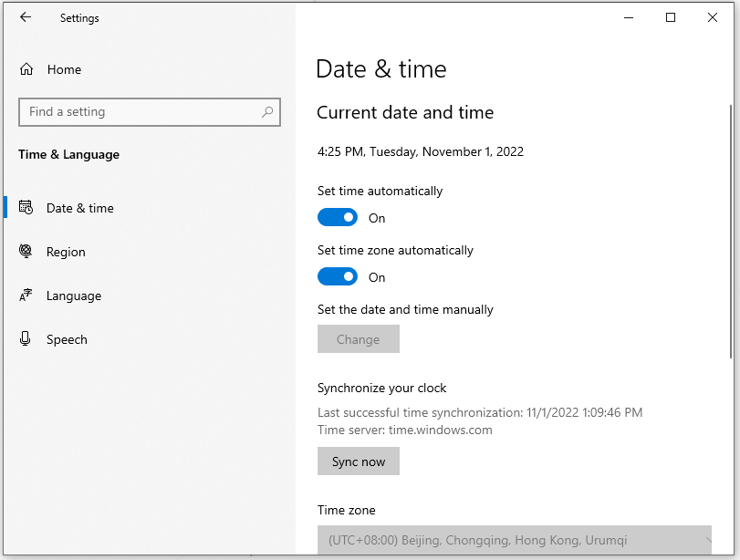Image resolution: width=740 pixels, height=560 pixels.
Task: Click the Region globe icon
Action: 26,252
